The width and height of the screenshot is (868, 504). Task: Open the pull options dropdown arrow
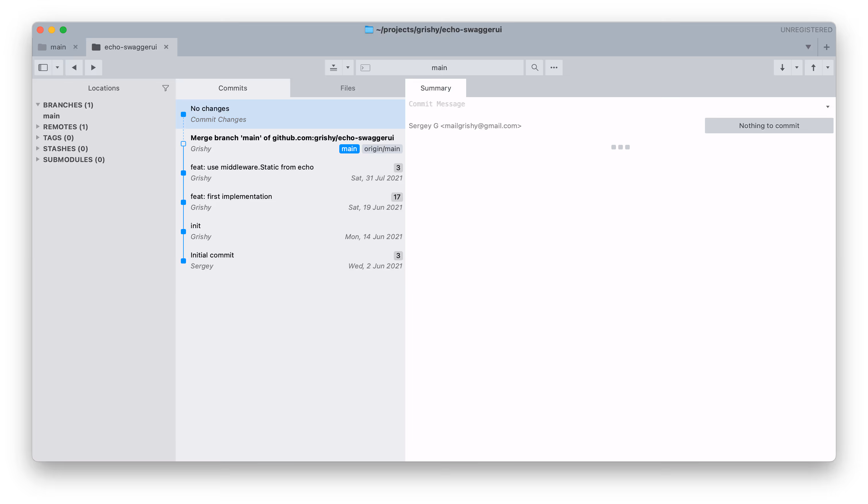[x=796, y=68]
